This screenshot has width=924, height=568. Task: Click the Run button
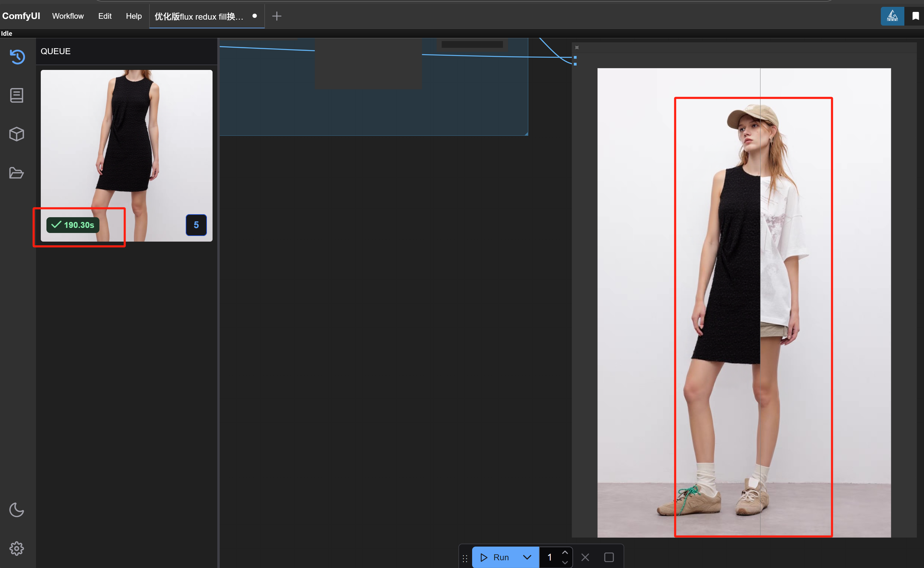(495, 557)
